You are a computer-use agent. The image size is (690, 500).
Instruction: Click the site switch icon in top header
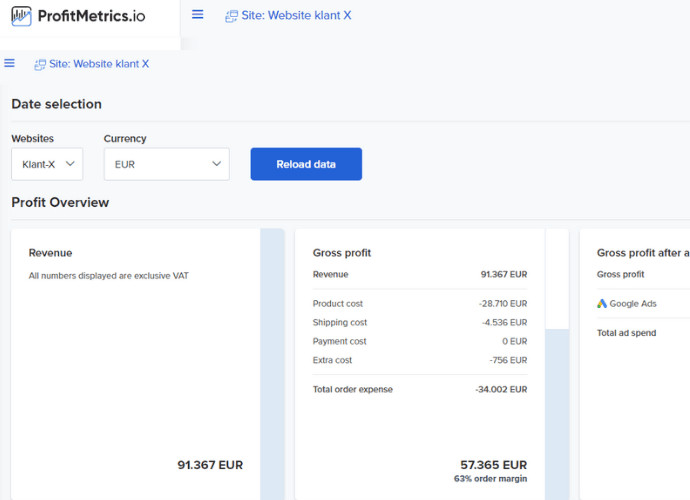231,16
